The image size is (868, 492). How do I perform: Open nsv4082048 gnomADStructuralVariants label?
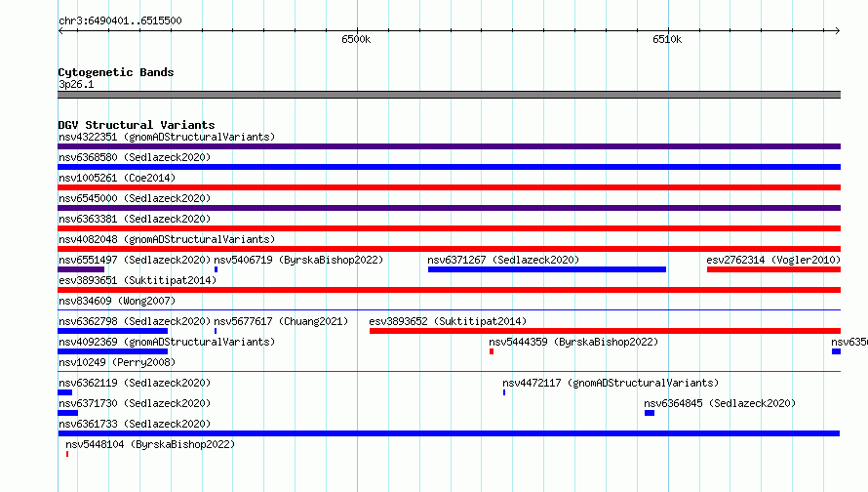pos(167,239)
